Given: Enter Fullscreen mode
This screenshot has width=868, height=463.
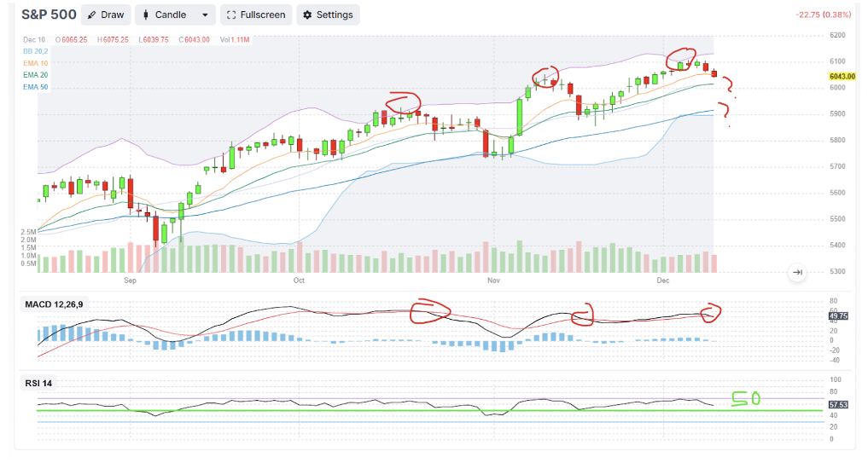Looking at the screenshot, I should point(256,15).
